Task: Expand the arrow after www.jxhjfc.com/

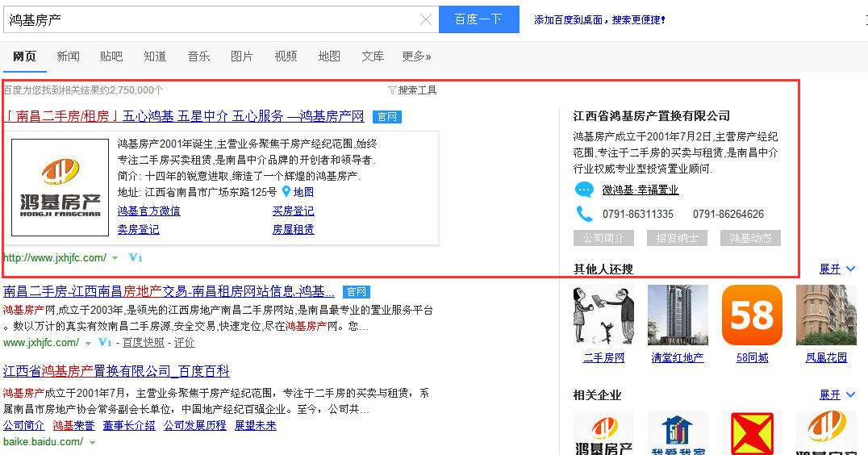Action: (88, 343)
